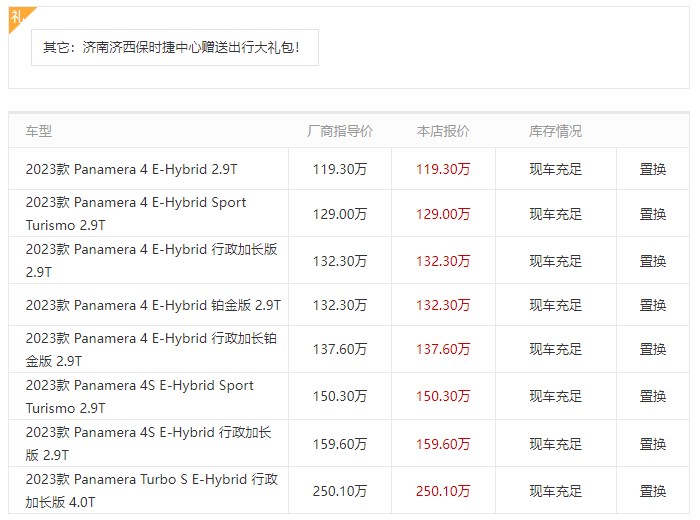Screen dimensions: 700x520
Task: Click the red 137.60万 dealer price
Action: click(443, 349)
